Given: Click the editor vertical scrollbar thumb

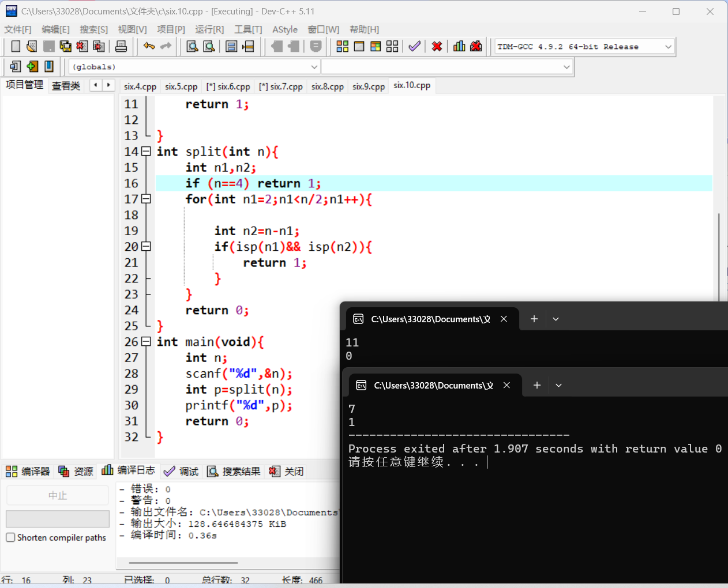Looking at the screenshot, I should pos(719,257).
